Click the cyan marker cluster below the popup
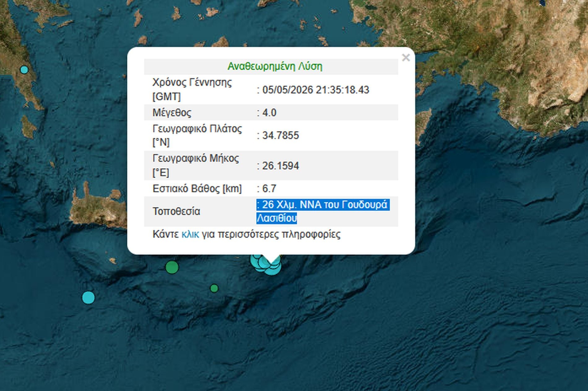The height and width of the screenshot is (391, 588). (x=266, y=264)
